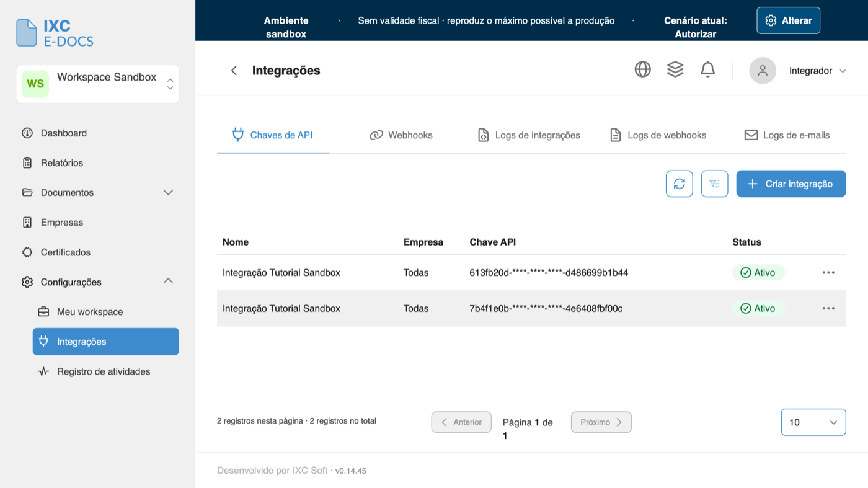Select API key 613fb20d-****-d486699b1b44

(549, 272)
